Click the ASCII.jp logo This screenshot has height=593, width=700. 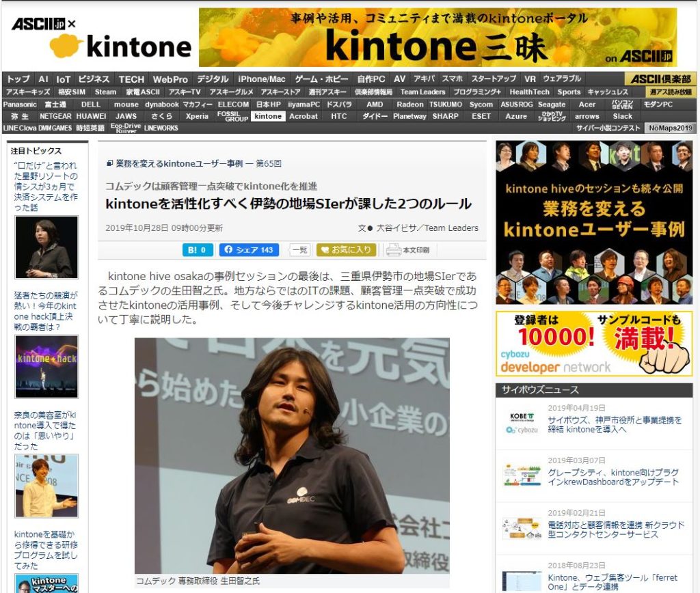pyautogui.click(x=38, y=24)
